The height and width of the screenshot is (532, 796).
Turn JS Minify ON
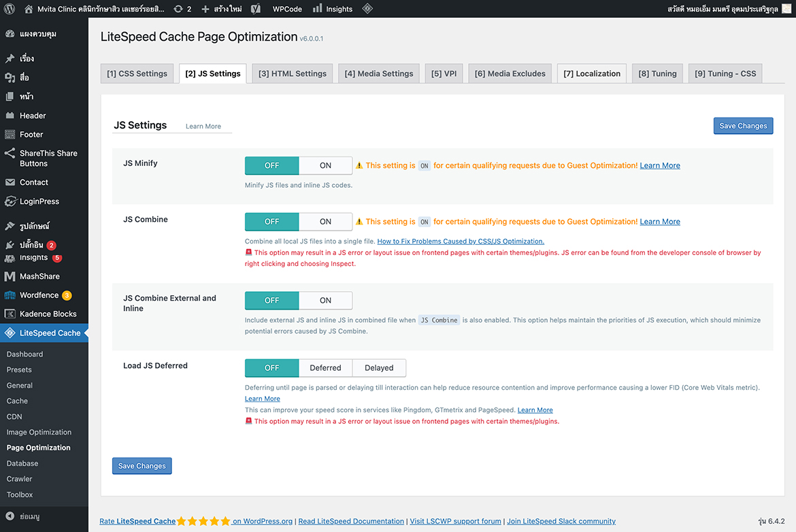(325, 165)
